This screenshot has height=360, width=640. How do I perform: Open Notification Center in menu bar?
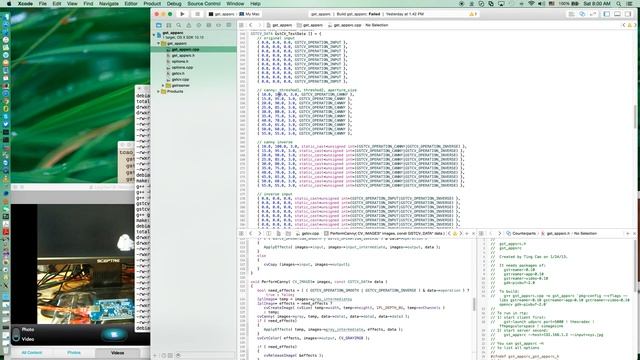pyautogui.click(x=630, y=3)
